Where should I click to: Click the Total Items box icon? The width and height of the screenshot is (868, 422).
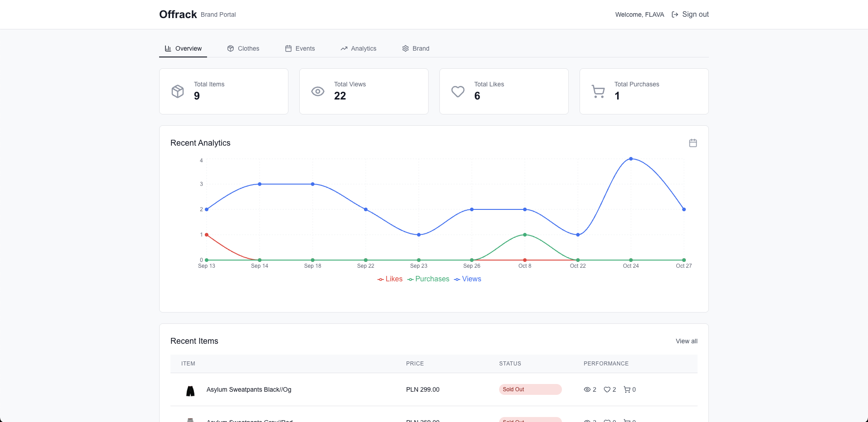[178, 91]
